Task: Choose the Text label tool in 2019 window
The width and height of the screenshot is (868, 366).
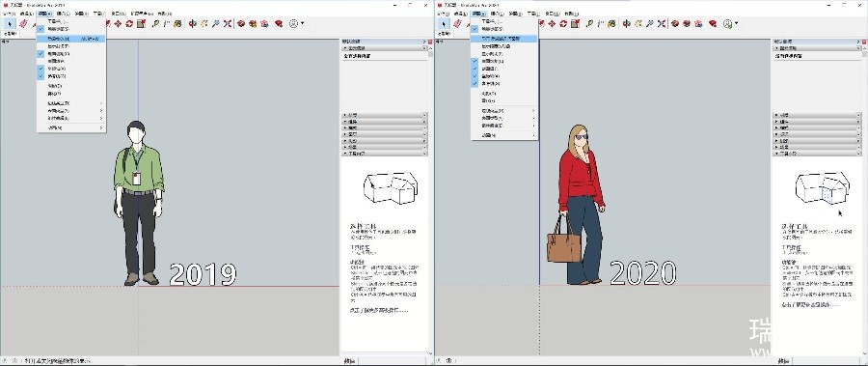Action: click(167, 24)
